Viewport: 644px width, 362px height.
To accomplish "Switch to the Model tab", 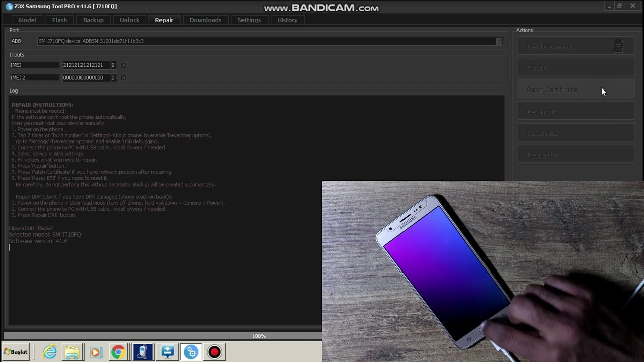I will pos(27,20).
